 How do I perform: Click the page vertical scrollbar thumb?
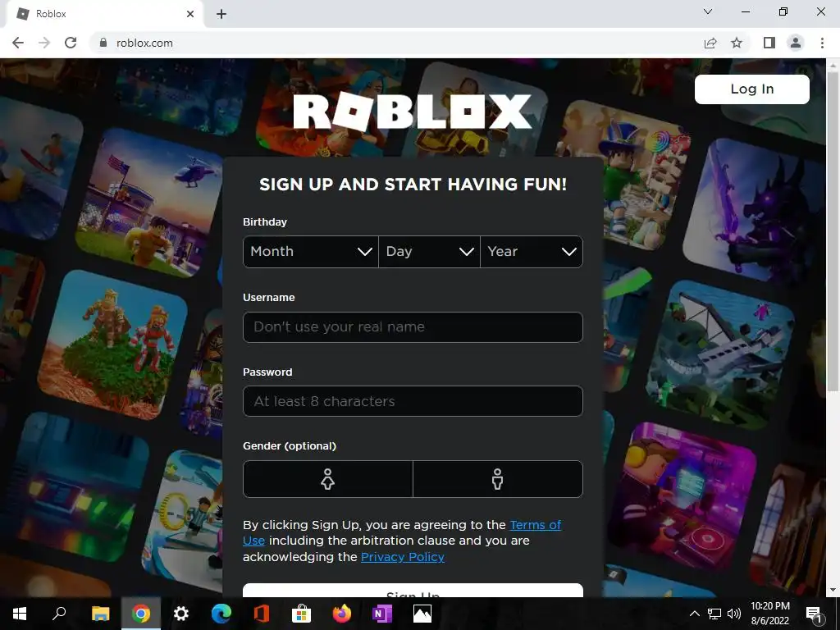pyautogui.click(x=833, y=231)
